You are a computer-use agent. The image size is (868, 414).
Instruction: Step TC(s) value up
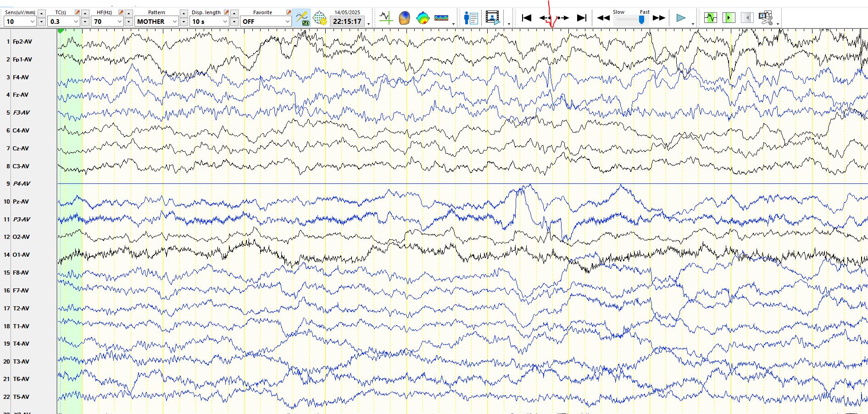(x=85, y=13)
